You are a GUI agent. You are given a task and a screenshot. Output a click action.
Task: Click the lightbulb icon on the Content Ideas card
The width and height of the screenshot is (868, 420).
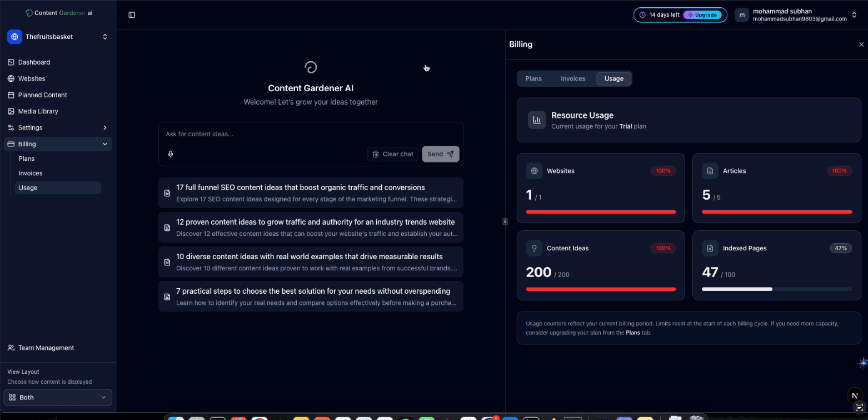[535, 248]
